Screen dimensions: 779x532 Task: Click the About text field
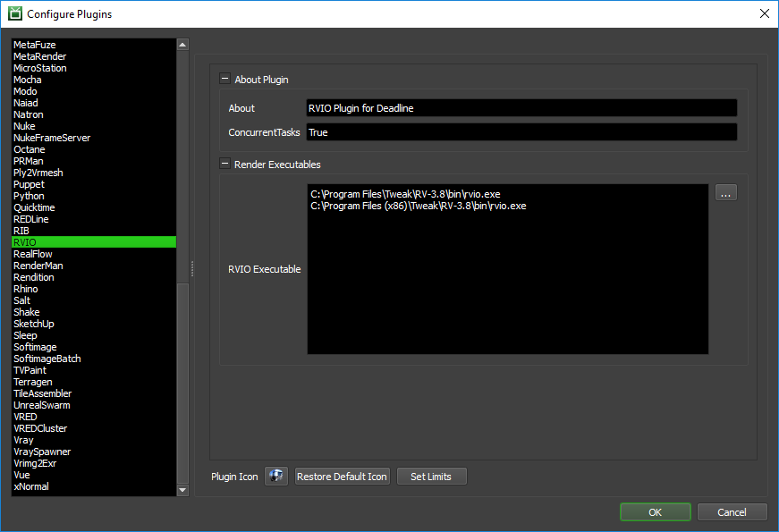[521, 108]
